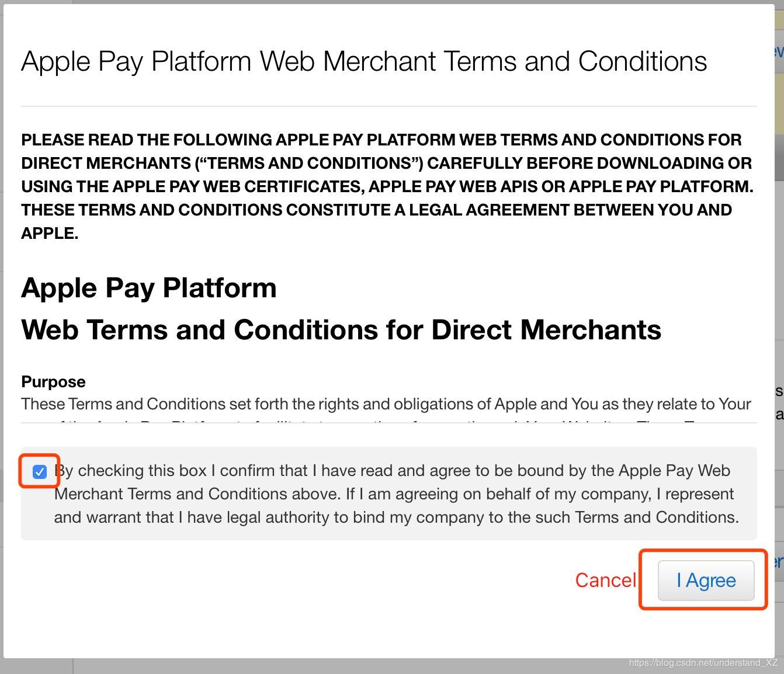Viewport: 784px width, 674px height.
Task: Click the 'These Terms and Conditions set forth' sentence
Action: 386,404
